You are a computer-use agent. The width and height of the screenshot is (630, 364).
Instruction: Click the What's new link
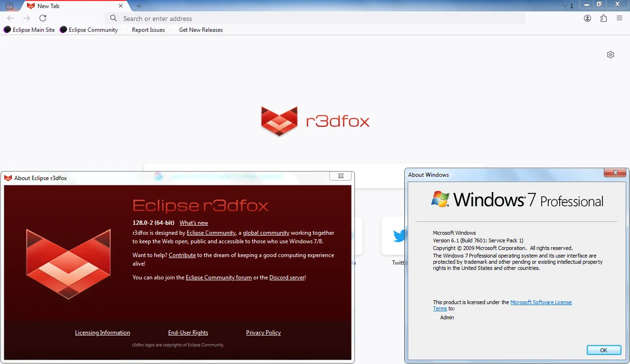pos(194,223)
